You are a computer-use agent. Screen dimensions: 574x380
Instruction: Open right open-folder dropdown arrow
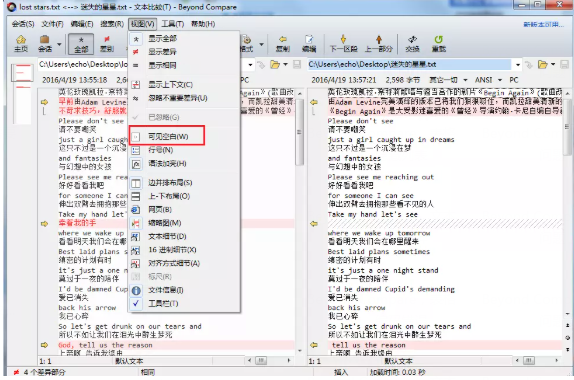tap(553, 65)
